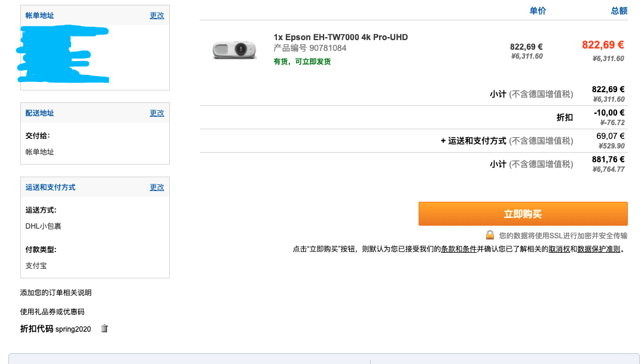Viewport: 644px width, 364px height.
Task: Click the DHL小包裹 shipping method entry
Action: 43,226
